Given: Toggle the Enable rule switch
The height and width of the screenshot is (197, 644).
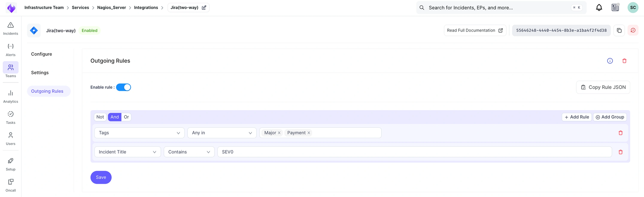Looking at the screenshot, I should point(123,87).
